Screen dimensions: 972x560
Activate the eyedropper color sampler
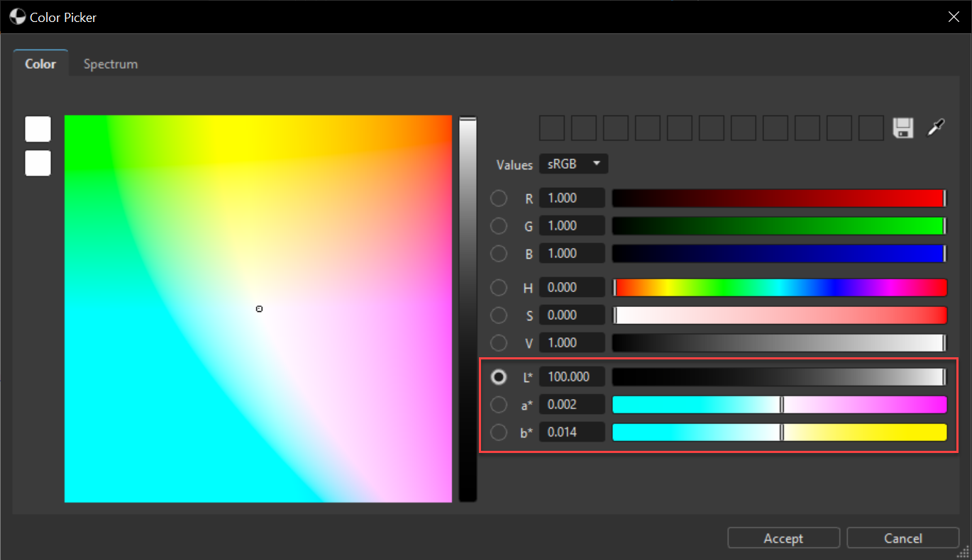pos(937,128)
